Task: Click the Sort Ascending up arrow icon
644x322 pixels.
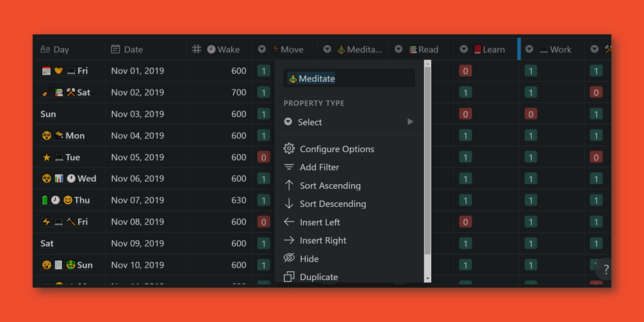Action: 289,186
